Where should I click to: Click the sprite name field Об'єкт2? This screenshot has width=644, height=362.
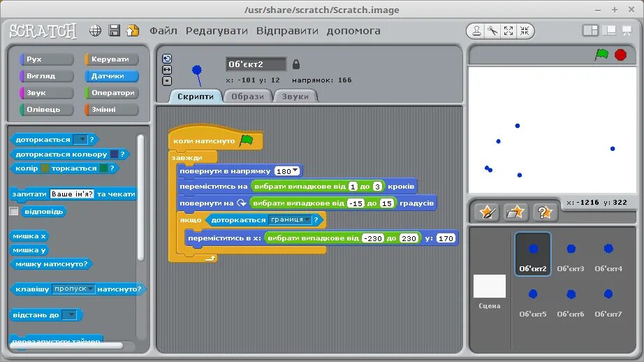256,64
